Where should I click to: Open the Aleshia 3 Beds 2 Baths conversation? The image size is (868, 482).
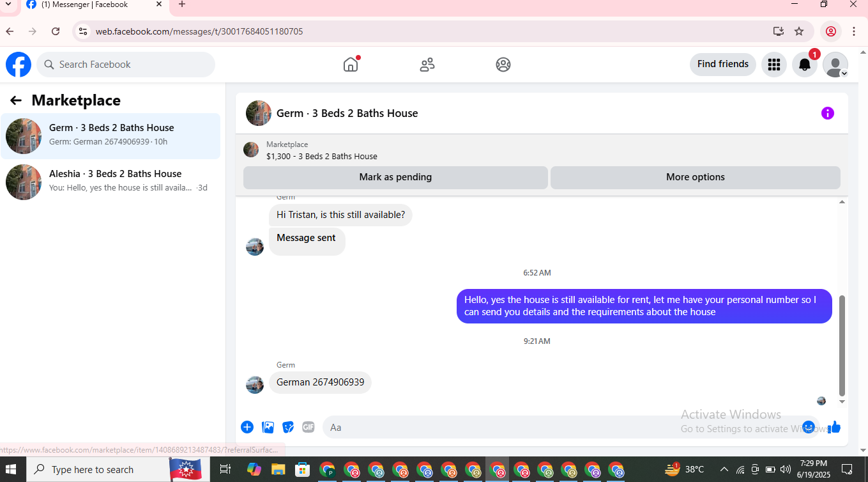coord(110,182)
